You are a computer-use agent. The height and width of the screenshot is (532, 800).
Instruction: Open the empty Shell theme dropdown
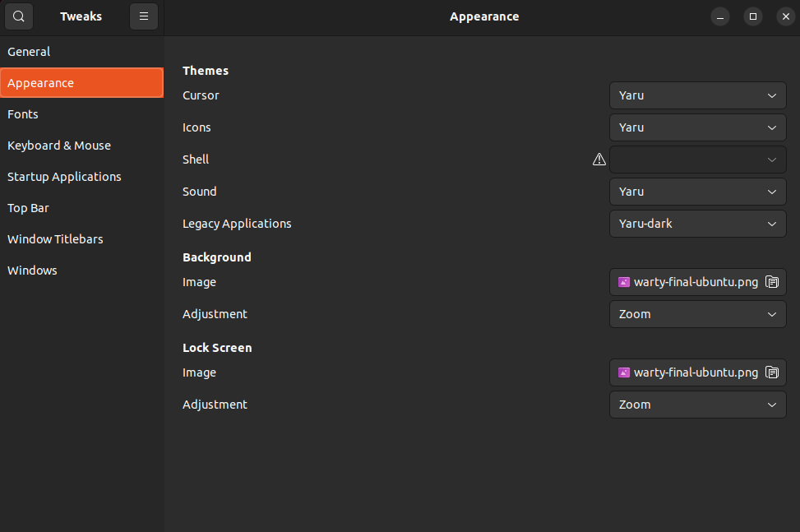point(697,159)
